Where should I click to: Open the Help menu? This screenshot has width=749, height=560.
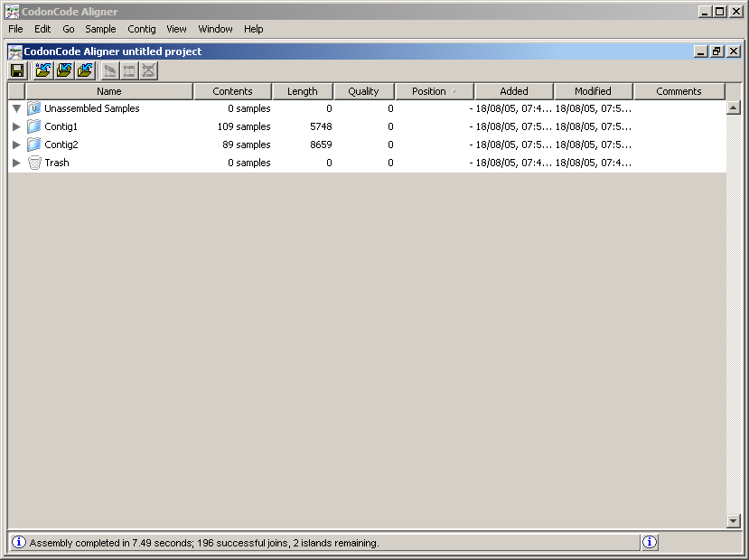tap(253, 29)
